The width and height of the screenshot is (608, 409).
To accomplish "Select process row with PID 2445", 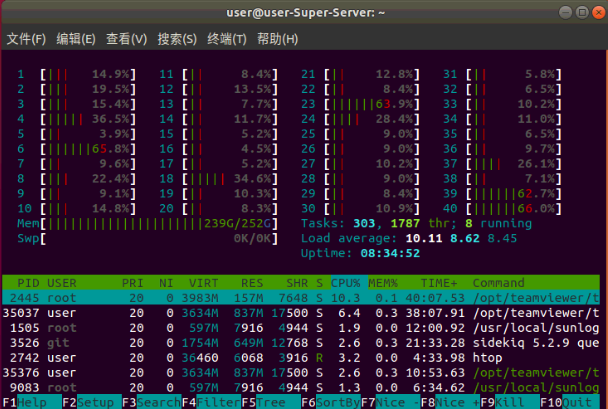I will [301, 298].
